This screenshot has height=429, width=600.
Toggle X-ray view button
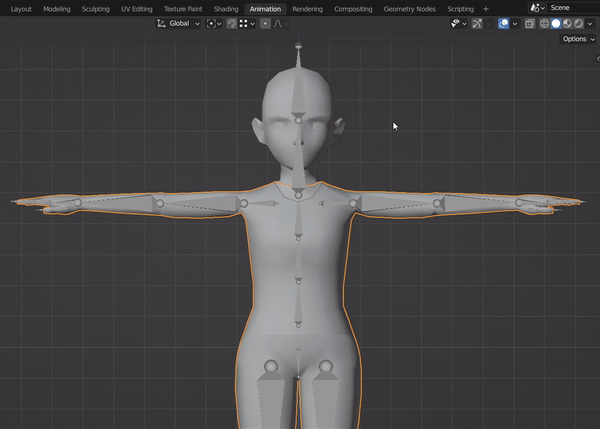[530, 23]
